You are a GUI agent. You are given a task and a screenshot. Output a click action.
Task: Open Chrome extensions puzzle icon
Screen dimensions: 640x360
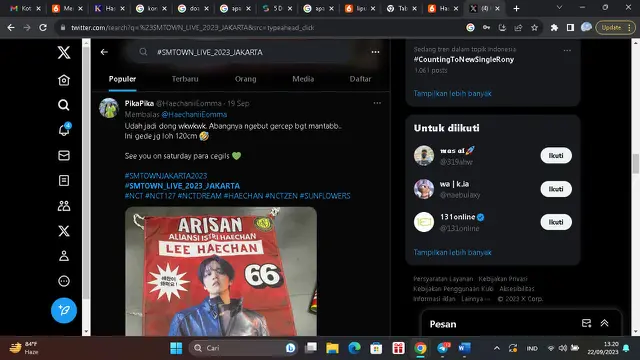554,27
